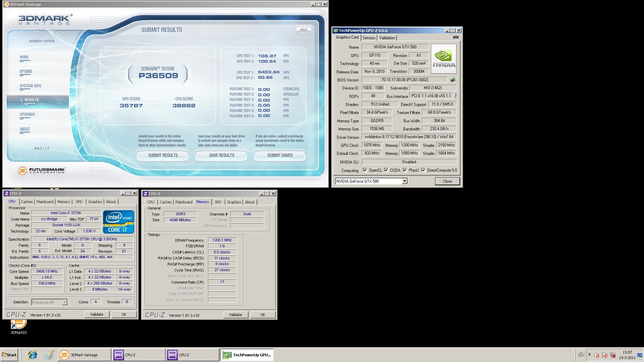644x362 pixels.
Task: Click the BIOS save chip icon
Action: tap(452, 80)
